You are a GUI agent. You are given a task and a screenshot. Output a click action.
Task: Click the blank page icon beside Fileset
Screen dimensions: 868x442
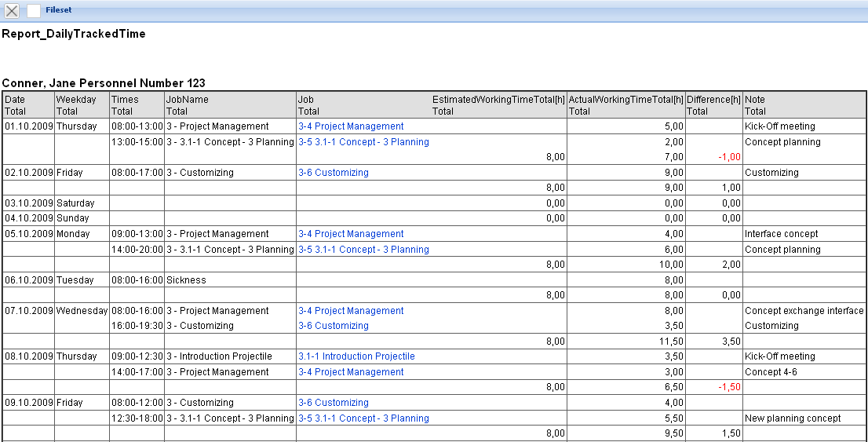(34, 11)
